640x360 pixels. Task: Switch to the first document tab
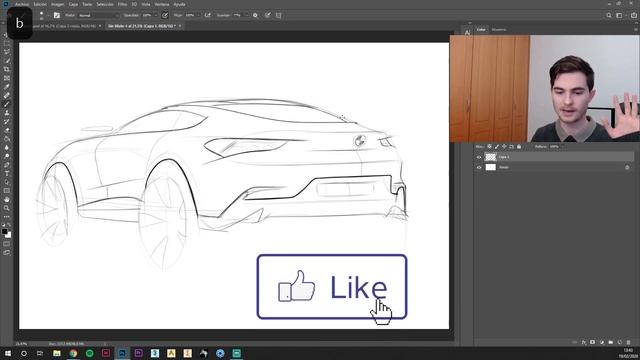[64, 26]
